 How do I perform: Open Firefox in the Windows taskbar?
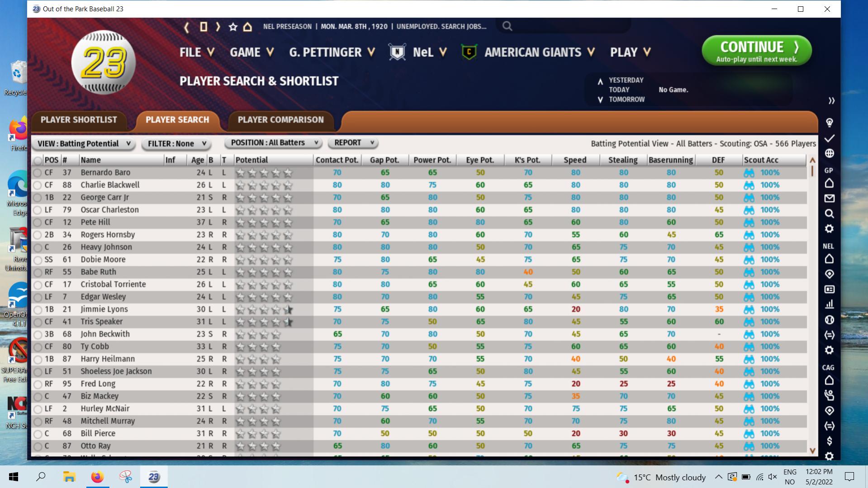(x=97, y=477)
